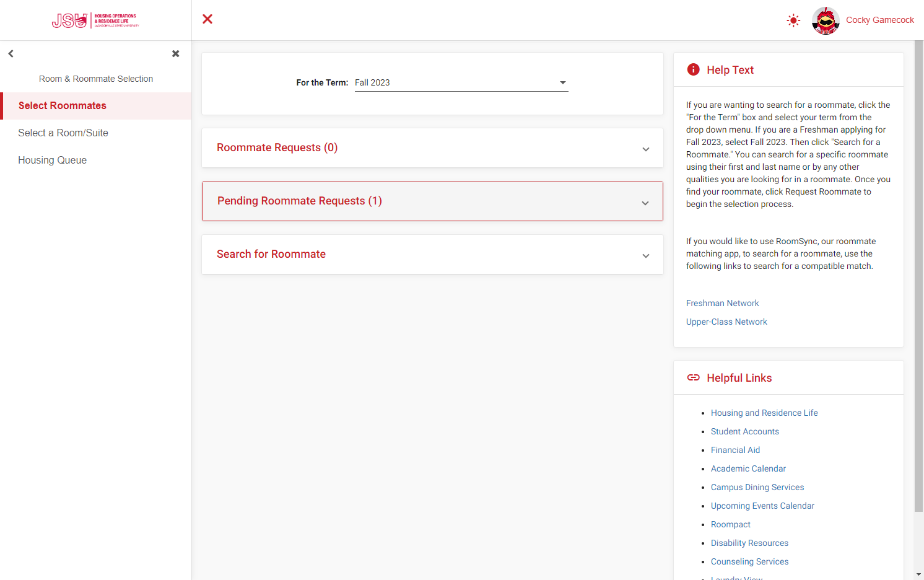
Task: Click the Help Text info icon
Action: [694, 69]
